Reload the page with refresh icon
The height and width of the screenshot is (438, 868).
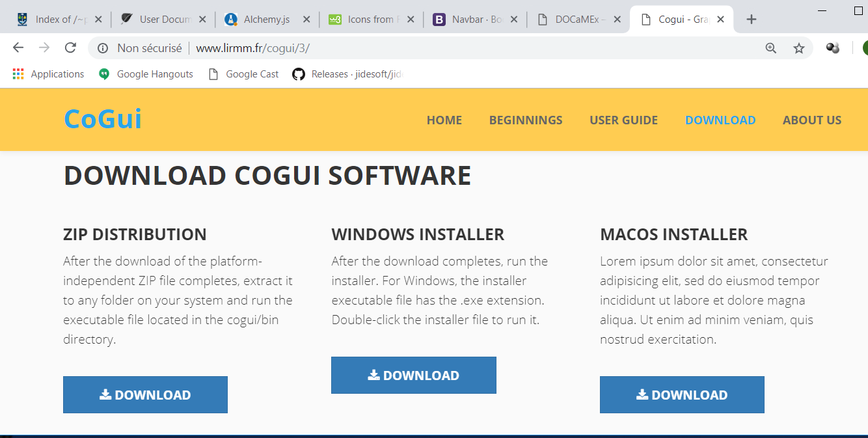point(70,48)
